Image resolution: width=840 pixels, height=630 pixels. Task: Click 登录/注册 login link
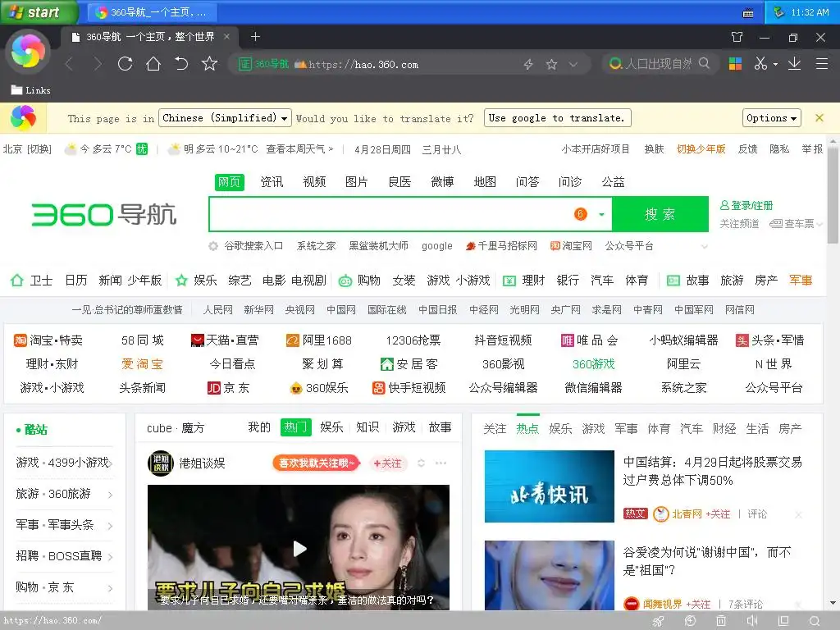746,206
